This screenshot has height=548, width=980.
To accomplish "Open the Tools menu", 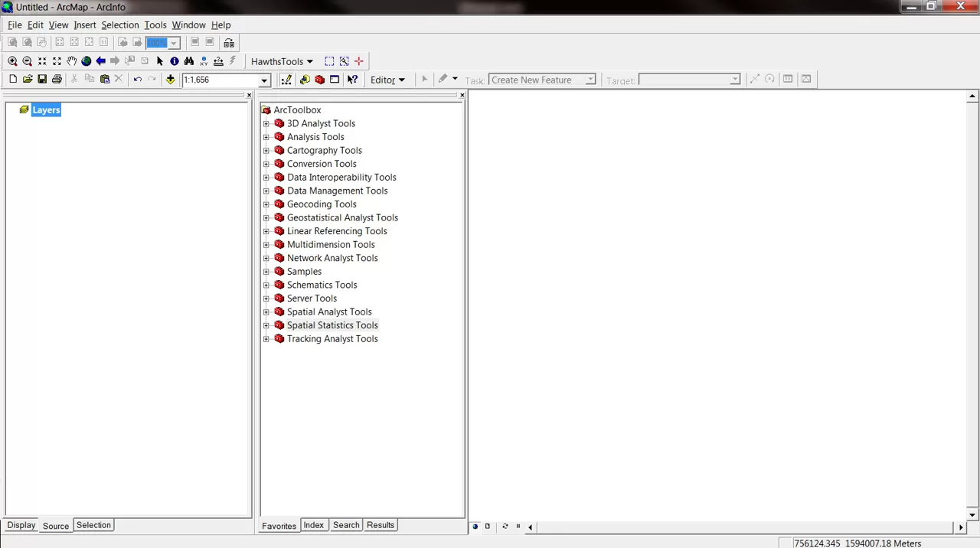I will tap(155, 25).
